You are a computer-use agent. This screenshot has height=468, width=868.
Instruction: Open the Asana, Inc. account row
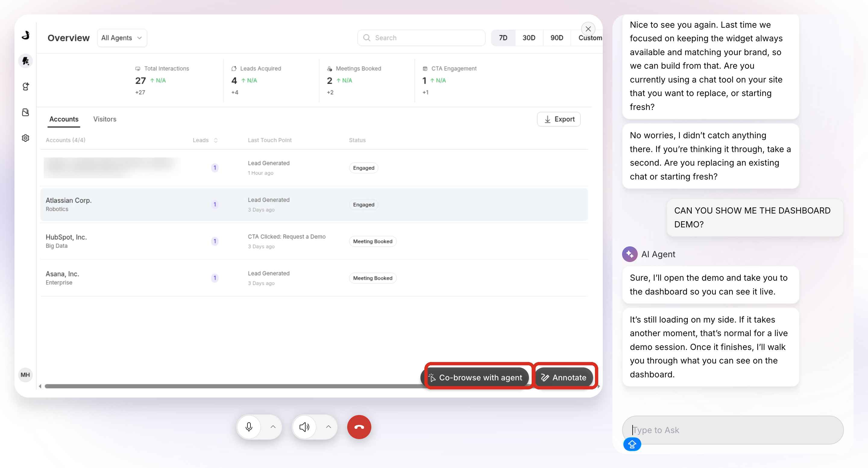click(314, 278)
